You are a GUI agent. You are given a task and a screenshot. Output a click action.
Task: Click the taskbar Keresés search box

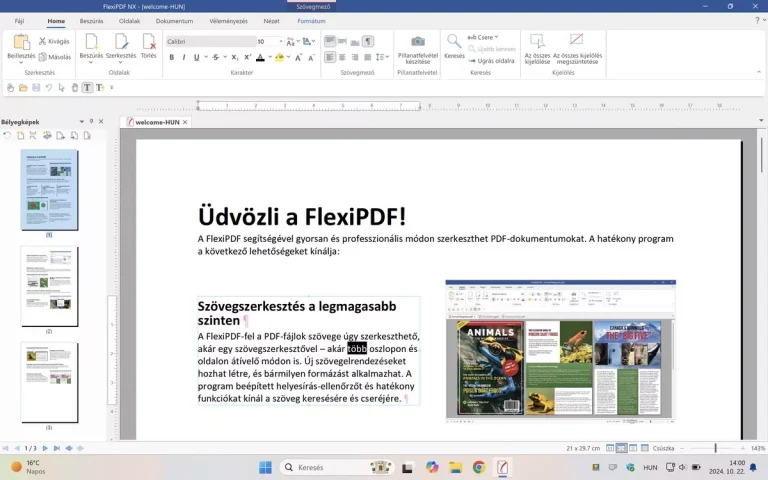tap(338, 467)
